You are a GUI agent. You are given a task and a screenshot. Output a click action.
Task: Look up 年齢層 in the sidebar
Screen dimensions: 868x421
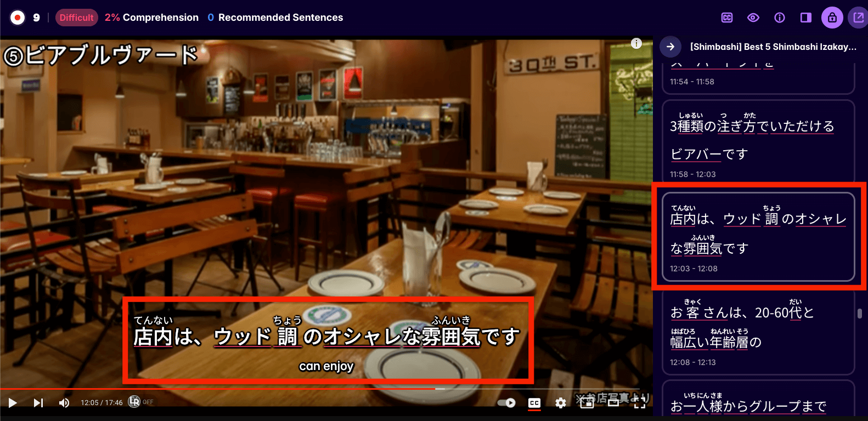coord(729,343)
